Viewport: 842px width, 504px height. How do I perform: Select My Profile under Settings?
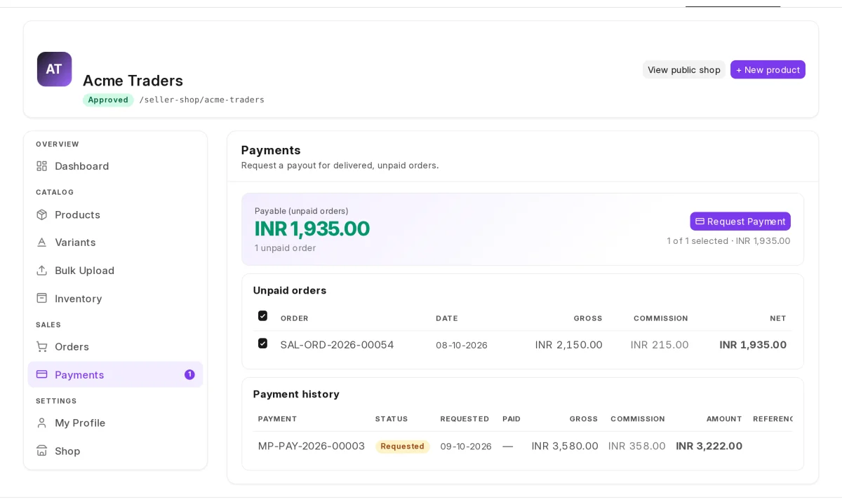[x=116, y=423]
